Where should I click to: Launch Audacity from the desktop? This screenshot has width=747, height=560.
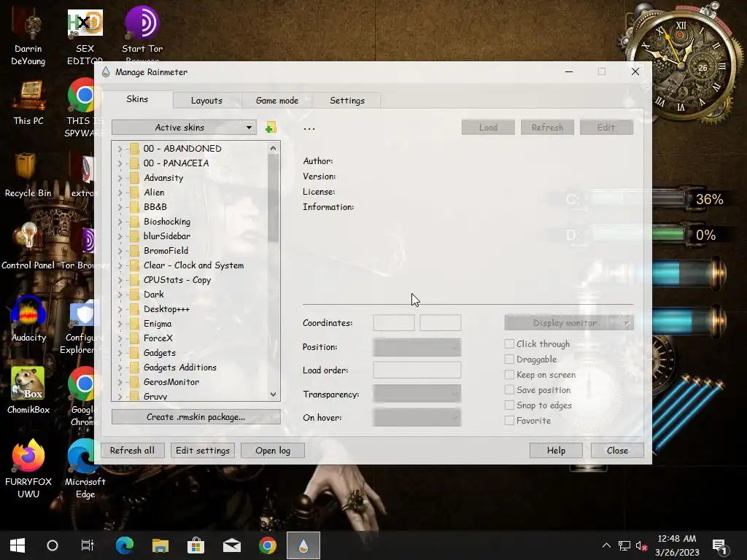click(28, 319)
